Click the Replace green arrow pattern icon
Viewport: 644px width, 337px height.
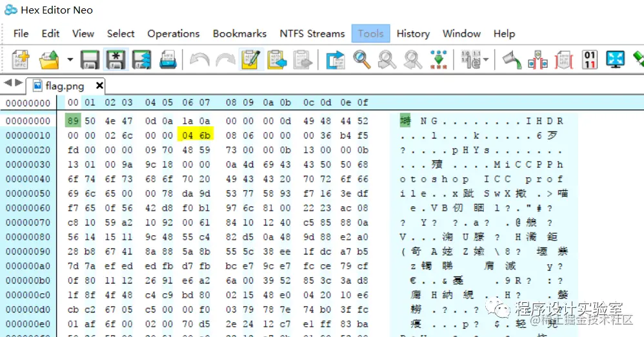(439, 60)
